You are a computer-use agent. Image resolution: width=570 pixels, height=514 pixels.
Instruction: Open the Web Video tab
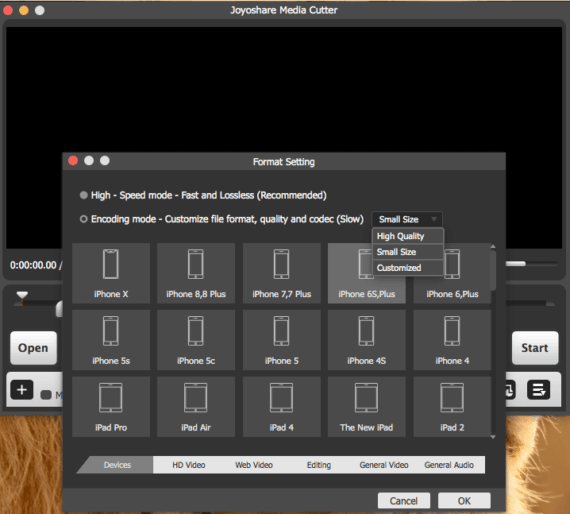[254, 465]
